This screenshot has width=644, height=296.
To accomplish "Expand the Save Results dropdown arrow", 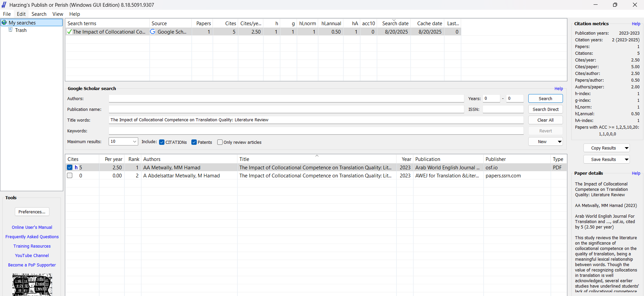I will pyautogui.click(x=627, y=160).
